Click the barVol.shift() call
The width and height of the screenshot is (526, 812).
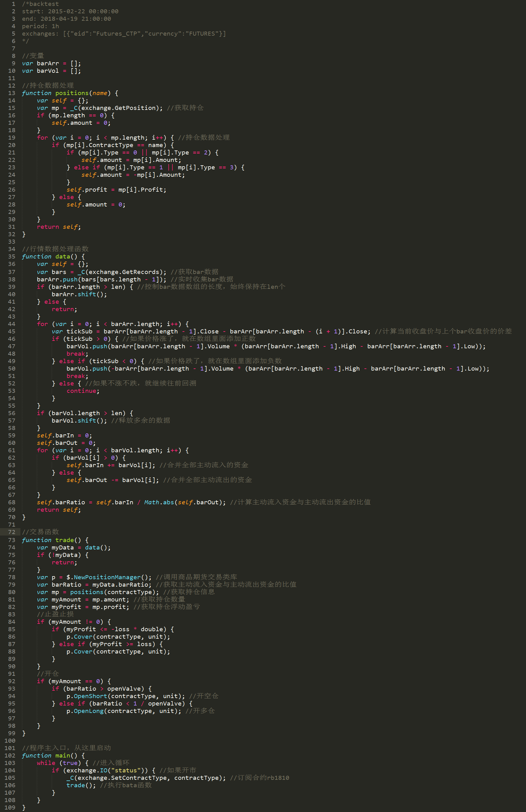point(79,421)
